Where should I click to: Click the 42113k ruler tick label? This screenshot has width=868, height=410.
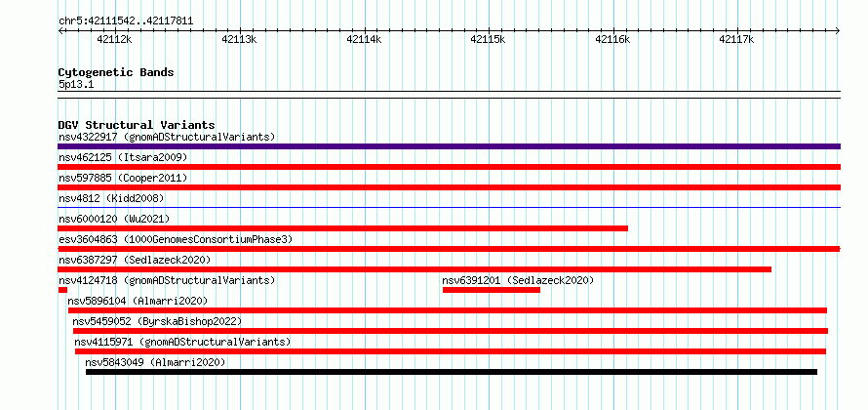[239, 39]
